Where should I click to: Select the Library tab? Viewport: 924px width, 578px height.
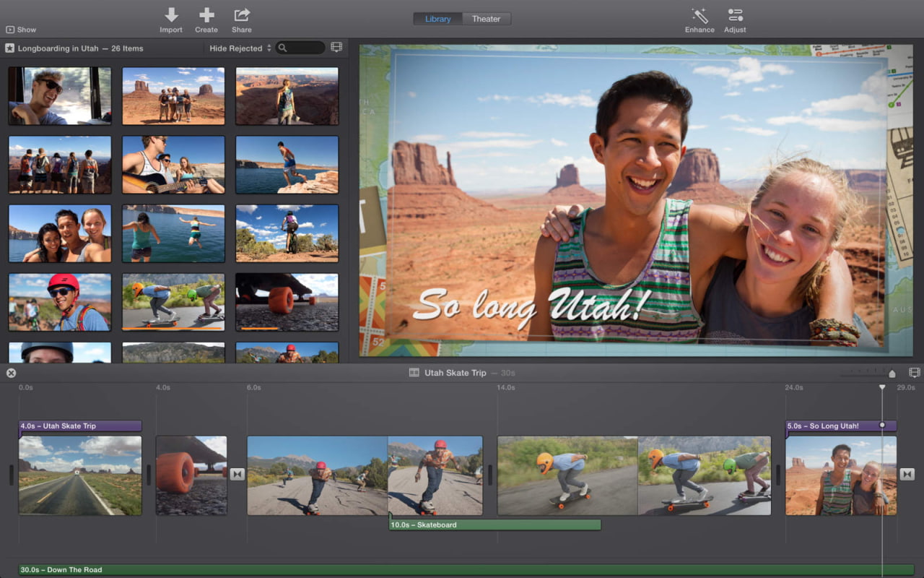[x=437, y=19]
